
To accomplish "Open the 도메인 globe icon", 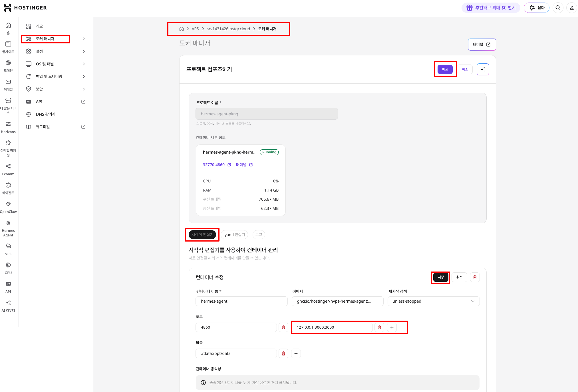I will [8, 63].
